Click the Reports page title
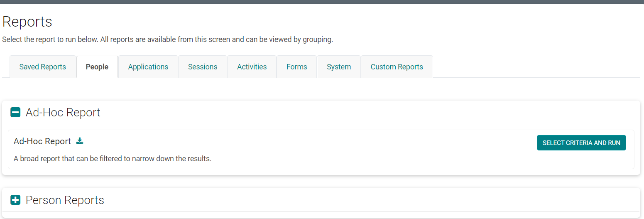 [27, 22]
